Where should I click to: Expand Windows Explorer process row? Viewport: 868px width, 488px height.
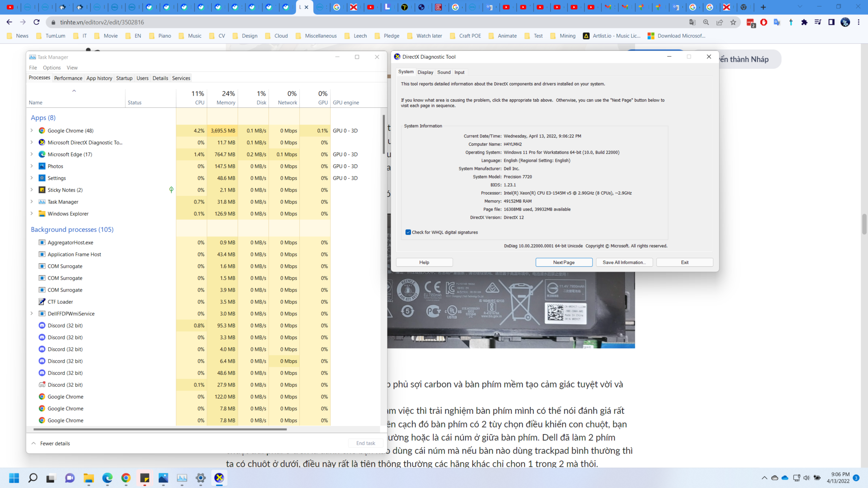click(32, 213)
